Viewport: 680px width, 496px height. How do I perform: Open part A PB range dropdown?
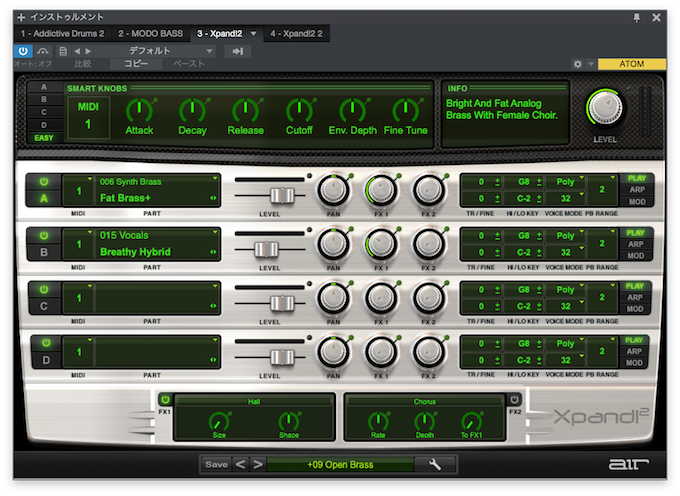[x=602, y=189]
